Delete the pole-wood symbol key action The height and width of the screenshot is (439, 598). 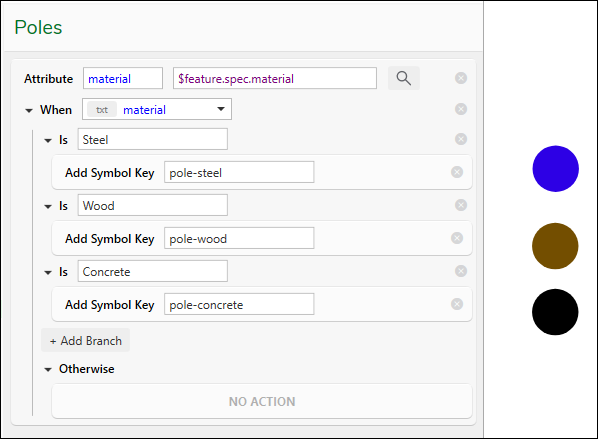pos(457,238)
